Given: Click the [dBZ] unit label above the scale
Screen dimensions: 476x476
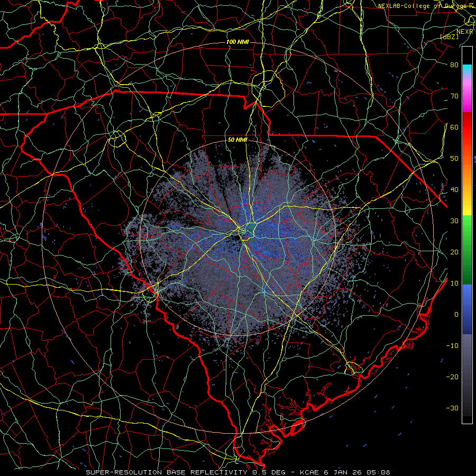Looking at the screenshot, I should pos(450,36).
